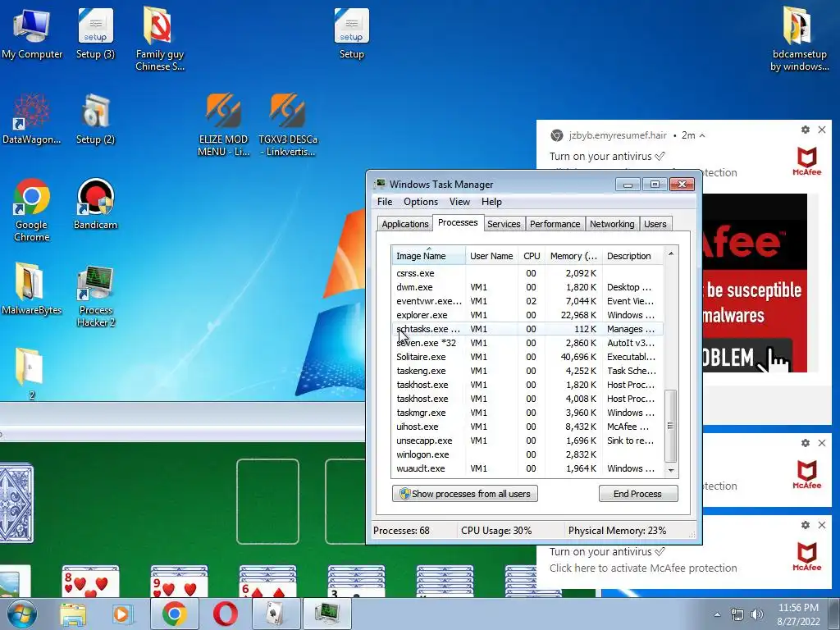The height and width of the screenshot is (630, 840).
Task: Sort by Memory column header
Action: (x=573, y=256)
